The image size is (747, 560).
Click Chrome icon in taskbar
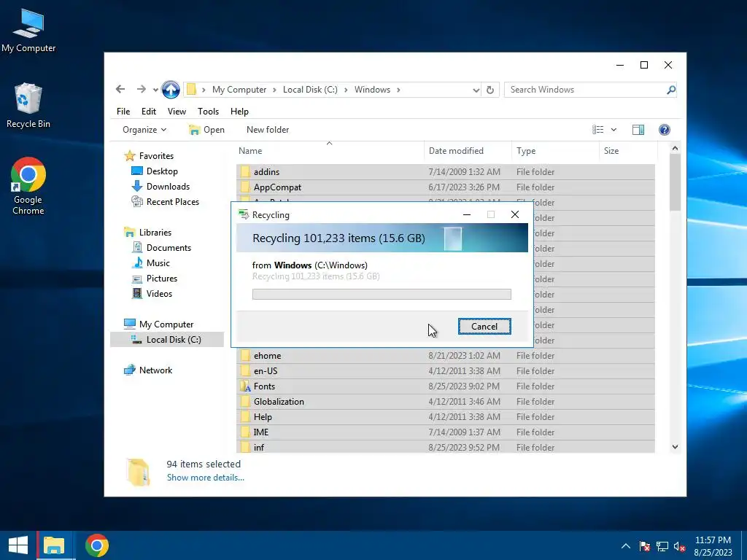point(97,545)
